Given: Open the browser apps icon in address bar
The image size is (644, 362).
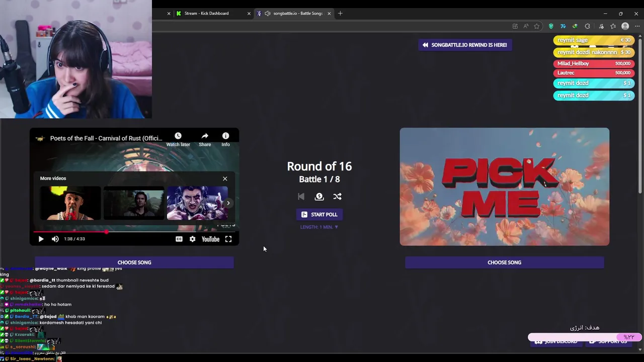Looking at the screenshot, I should [x=515, y=26].
